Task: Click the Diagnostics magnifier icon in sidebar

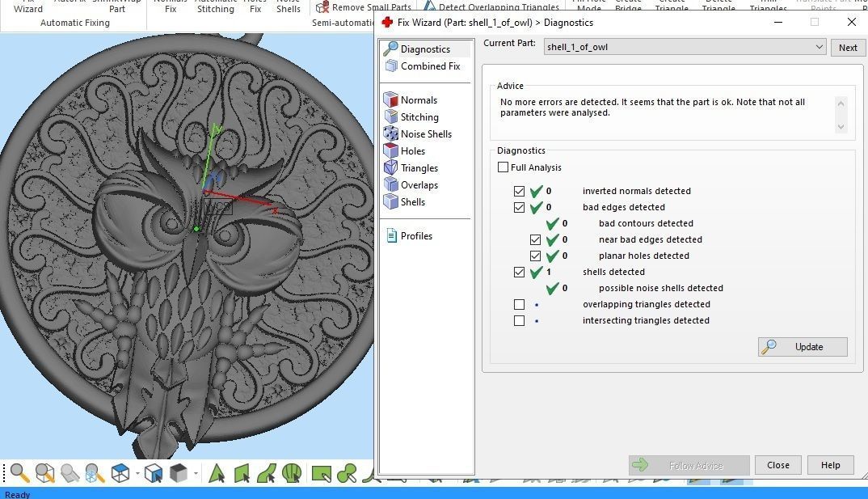Action: [x=391, y=49]
